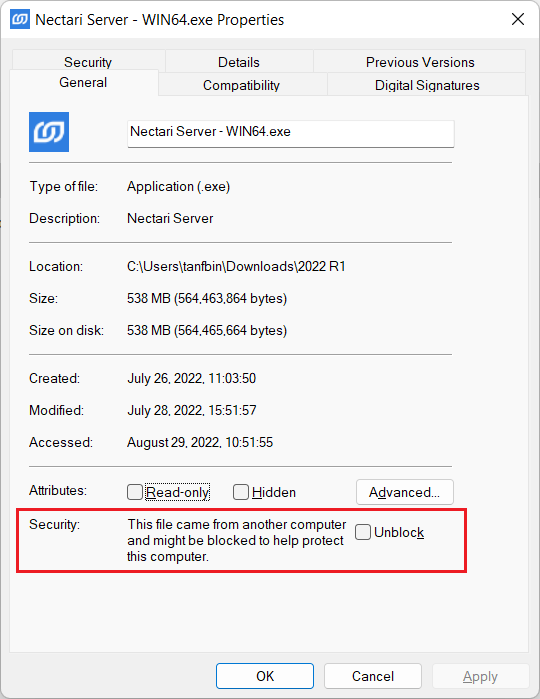Open the Compatibility tab
This screenshot has height=699, width=540.
coord(242,85)
